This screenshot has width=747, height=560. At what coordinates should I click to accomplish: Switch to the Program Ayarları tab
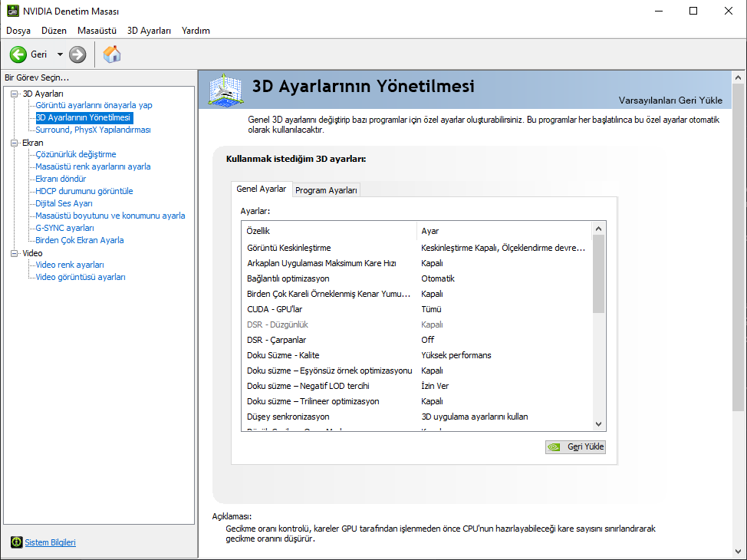[x=326, y=190]
